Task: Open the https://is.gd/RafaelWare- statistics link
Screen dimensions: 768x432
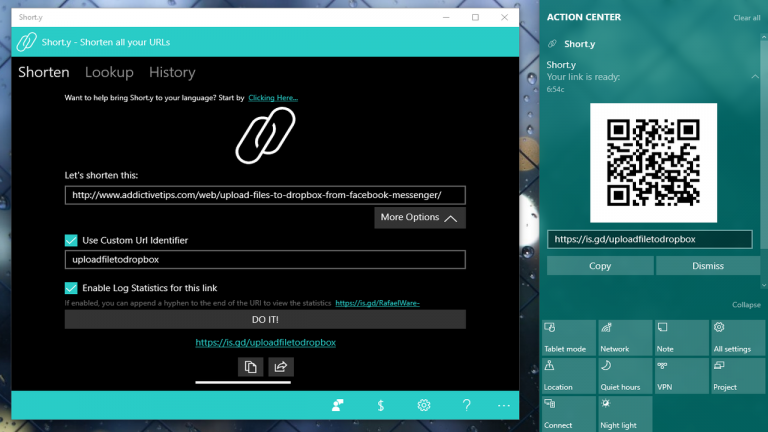Action: (377, 303)
